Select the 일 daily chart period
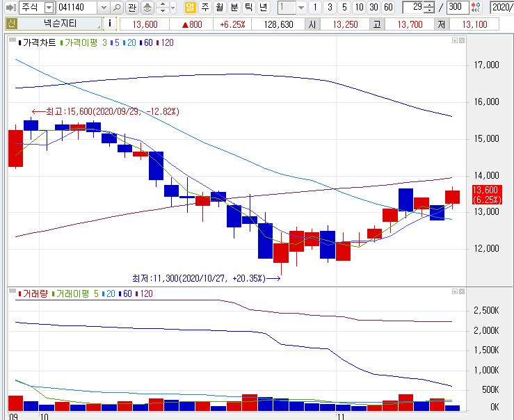The image size is (514, 420). 190,7
